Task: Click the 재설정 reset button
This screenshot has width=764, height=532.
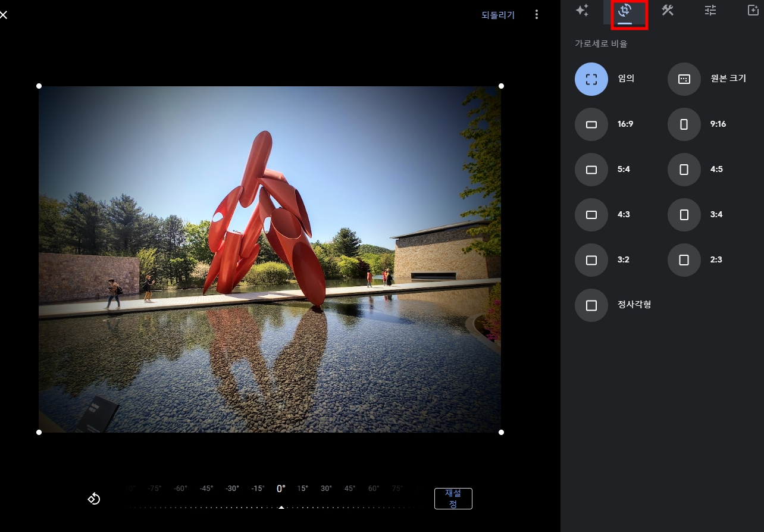Action: pyautogui.click(x=453, y=499)
